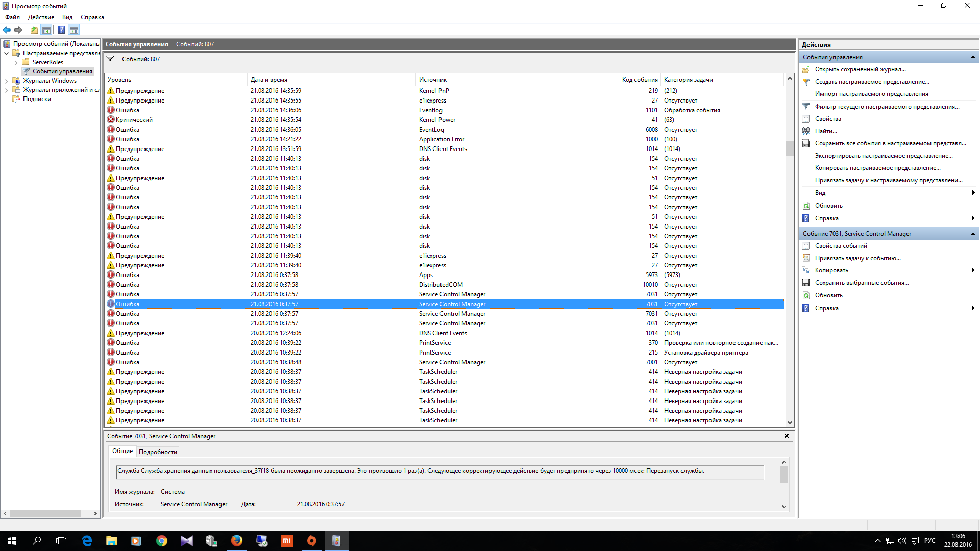The image size is (980, 551).
Task: Click Привязать задачу к событию action
Action: pyautogui.click(x=857, y=258)
